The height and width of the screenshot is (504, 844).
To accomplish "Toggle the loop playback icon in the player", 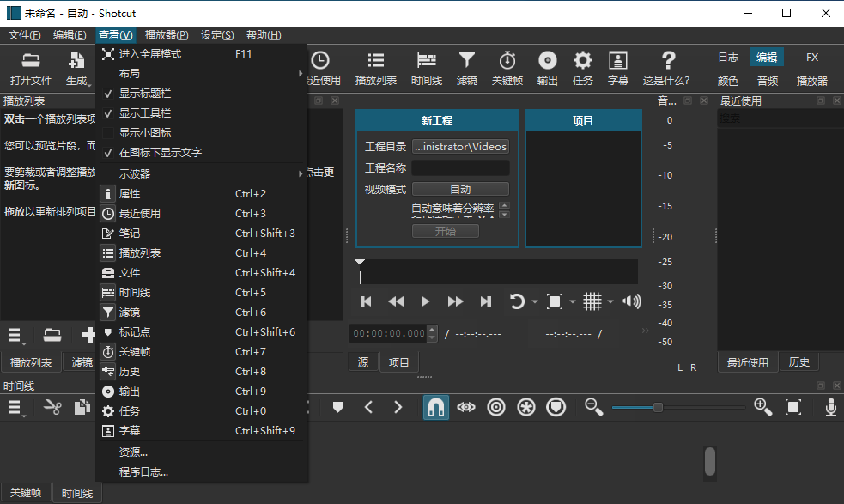I will [517, 301].
